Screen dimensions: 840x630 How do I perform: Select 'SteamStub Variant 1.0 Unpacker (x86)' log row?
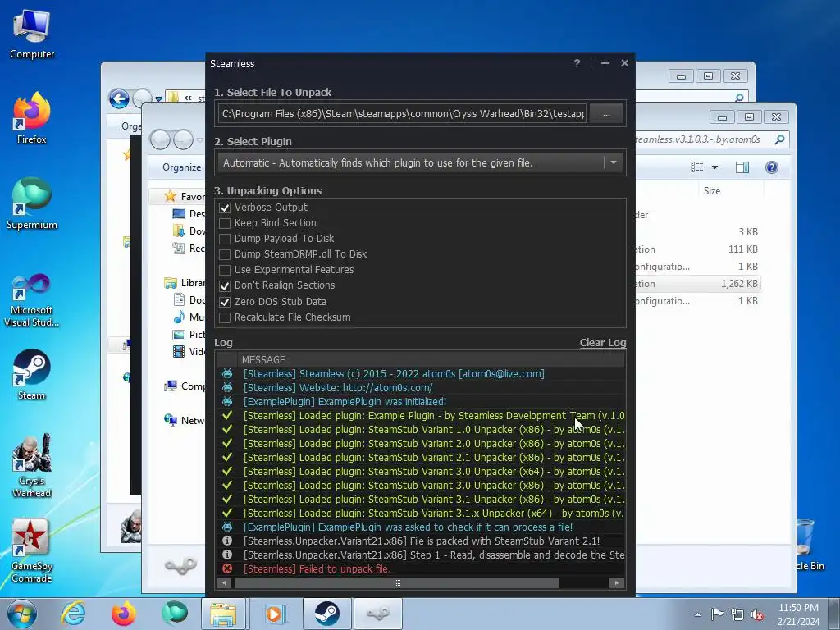coord(421,430)
